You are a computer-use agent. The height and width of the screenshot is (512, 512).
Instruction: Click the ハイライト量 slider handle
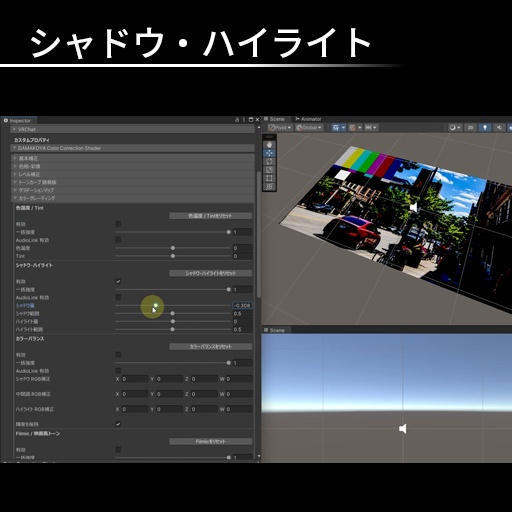tap(173, 321)
